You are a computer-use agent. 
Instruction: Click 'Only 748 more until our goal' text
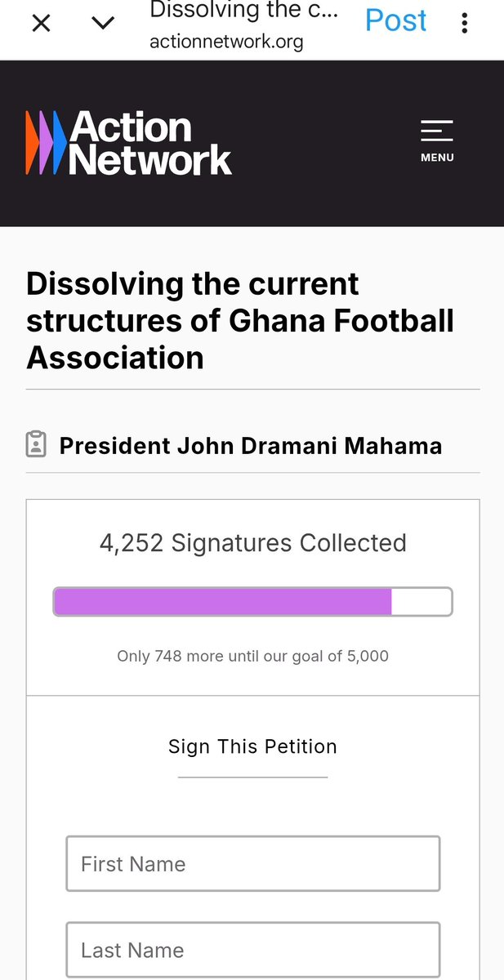click(252, 656)
